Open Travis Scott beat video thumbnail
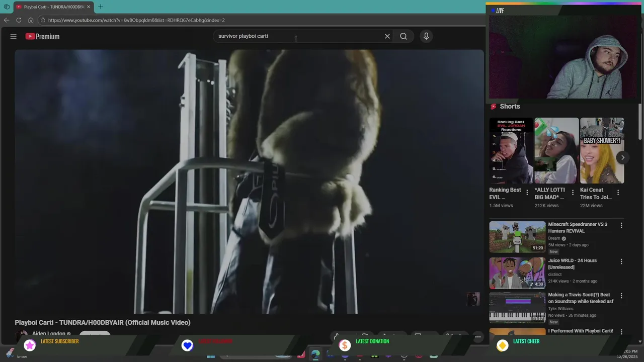The width and height of the screenshot is (644, 362). [x=517, y=307]
